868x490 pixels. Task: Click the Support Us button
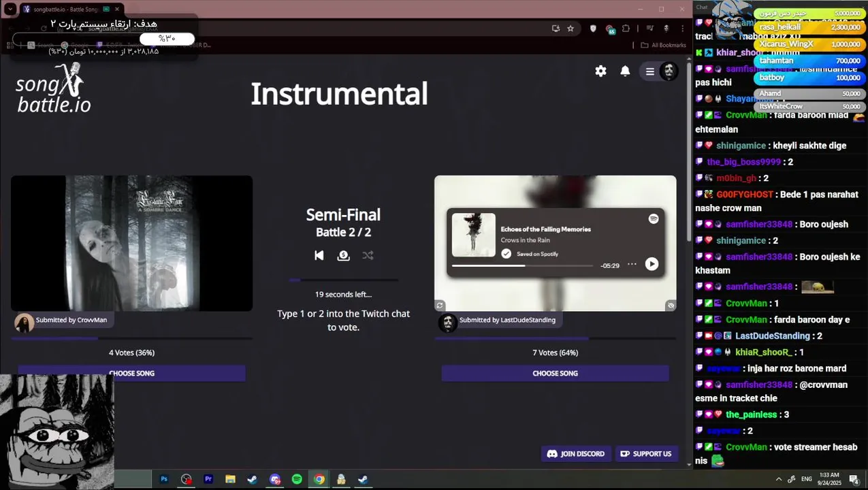[645, 454]
